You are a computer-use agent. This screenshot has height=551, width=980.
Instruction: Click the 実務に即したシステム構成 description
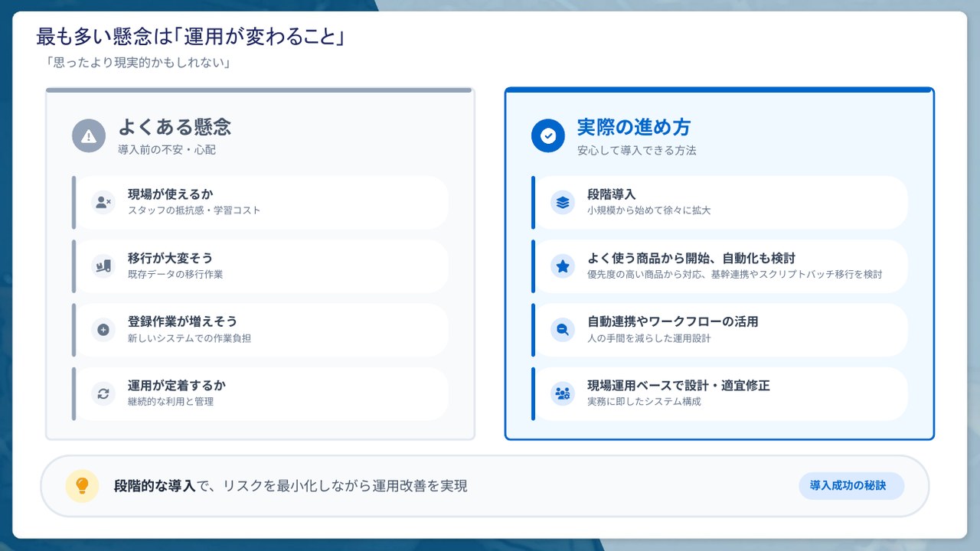(644, 402)
